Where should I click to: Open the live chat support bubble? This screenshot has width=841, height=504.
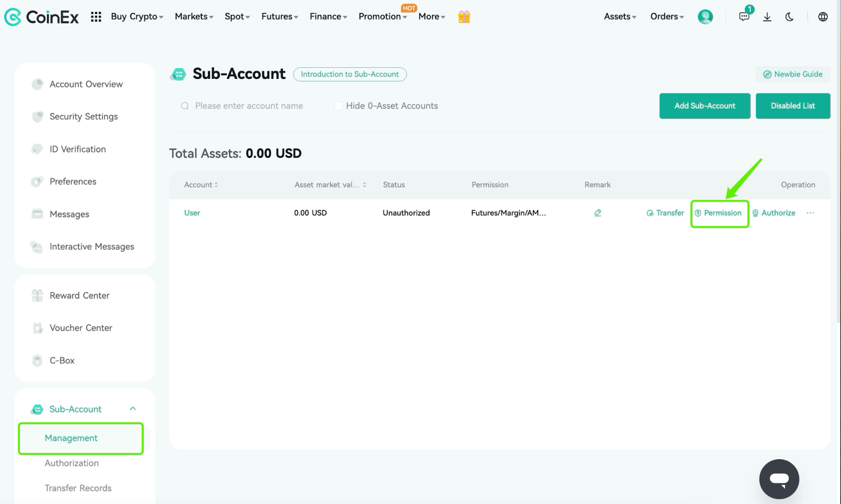pyautogui.click(x=779, y=479)
